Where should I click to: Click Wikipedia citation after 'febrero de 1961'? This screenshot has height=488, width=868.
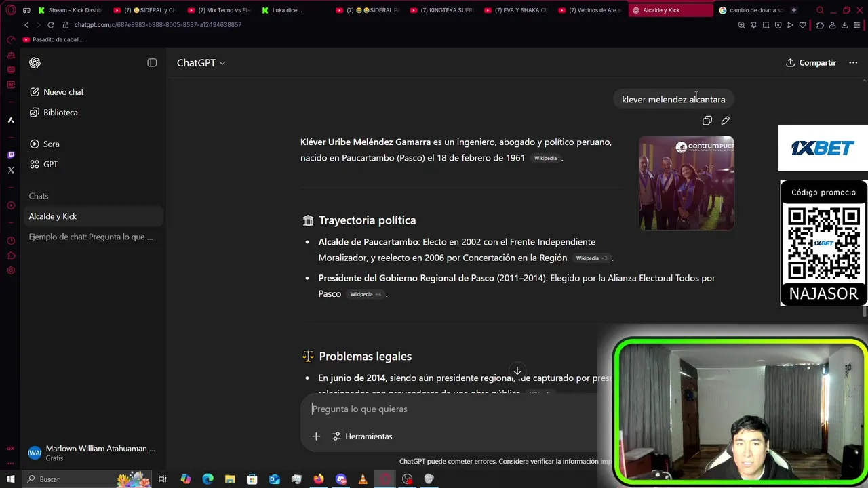545,159
